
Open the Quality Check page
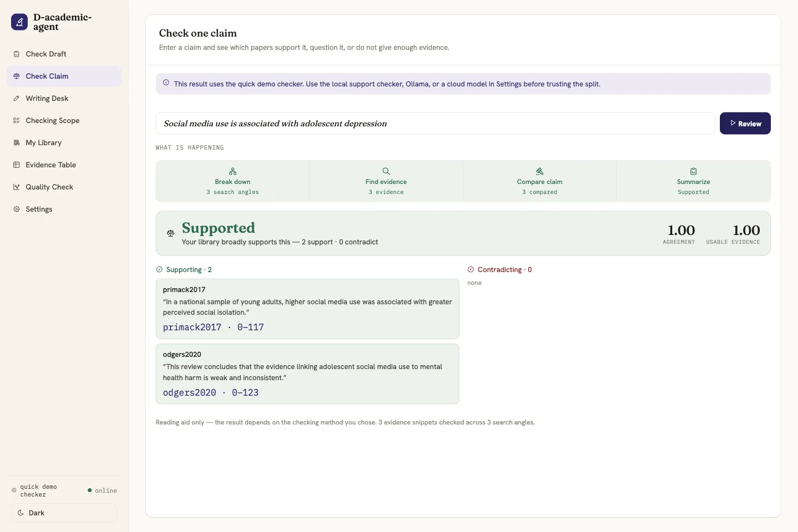point(64,187)
